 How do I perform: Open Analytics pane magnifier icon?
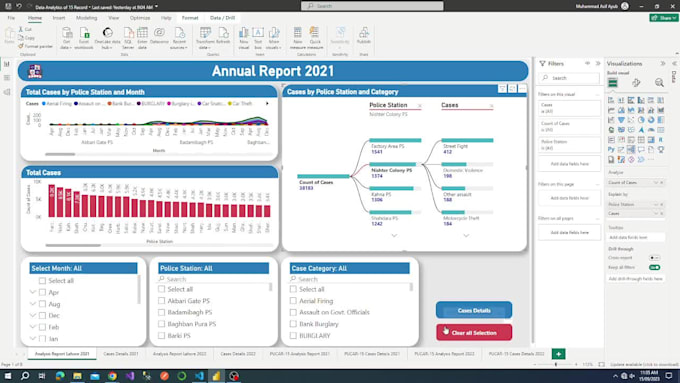coord(659,83)
